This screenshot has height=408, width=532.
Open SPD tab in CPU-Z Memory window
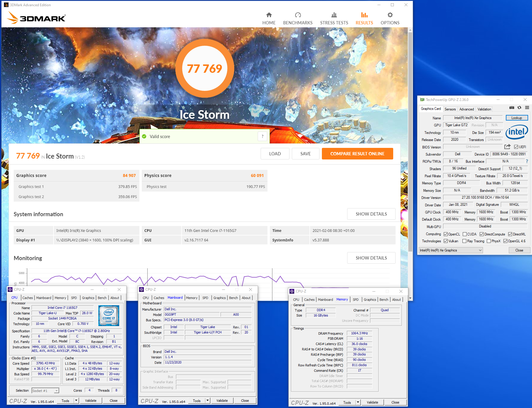355,300
